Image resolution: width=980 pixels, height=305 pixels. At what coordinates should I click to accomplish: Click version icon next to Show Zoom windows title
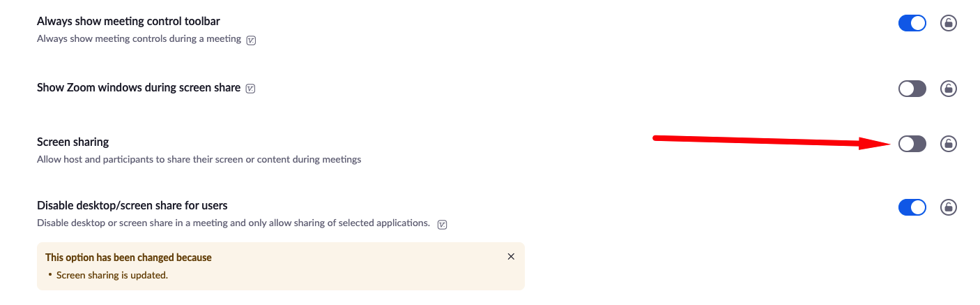click(x=251, y=89)
